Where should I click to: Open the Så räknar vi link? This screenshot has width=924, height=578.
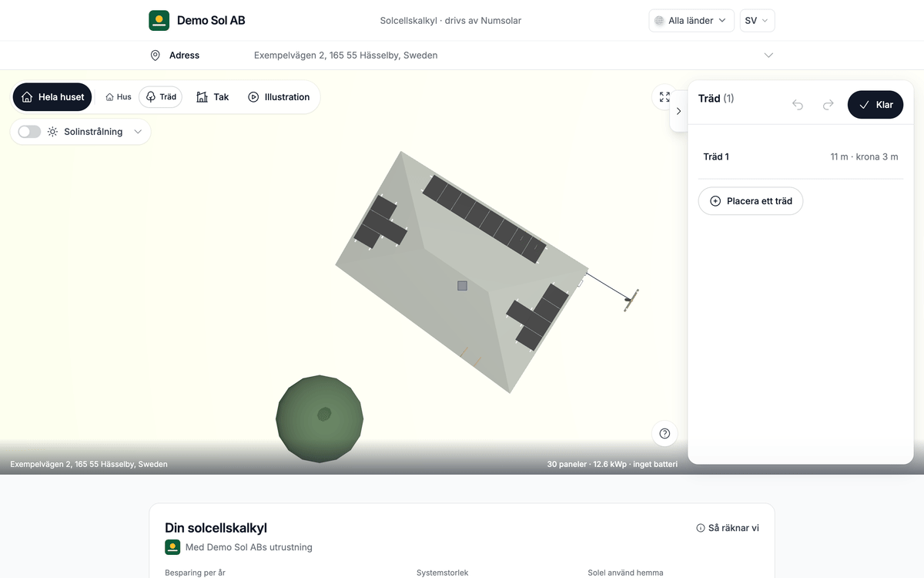(728, 528)
